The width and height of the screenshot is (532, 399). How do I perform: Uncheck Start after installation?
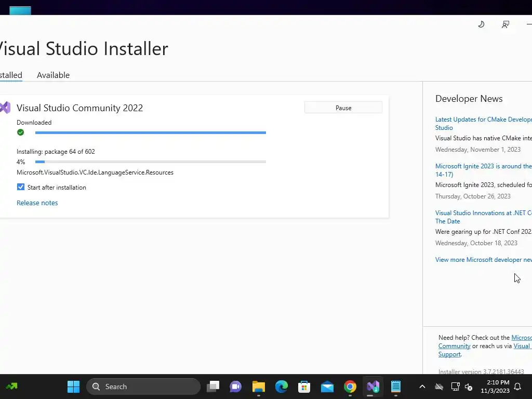21,187
